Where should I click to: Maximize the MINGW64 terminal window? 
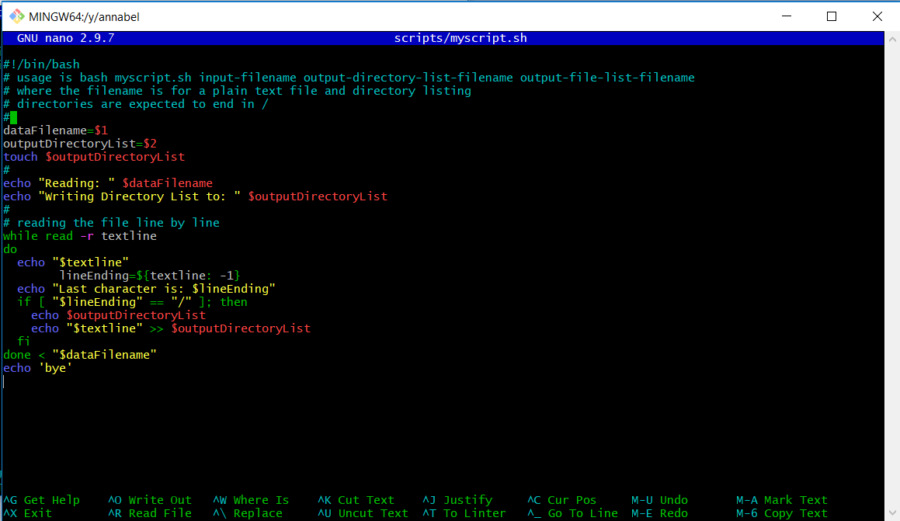tap(832, 15)
